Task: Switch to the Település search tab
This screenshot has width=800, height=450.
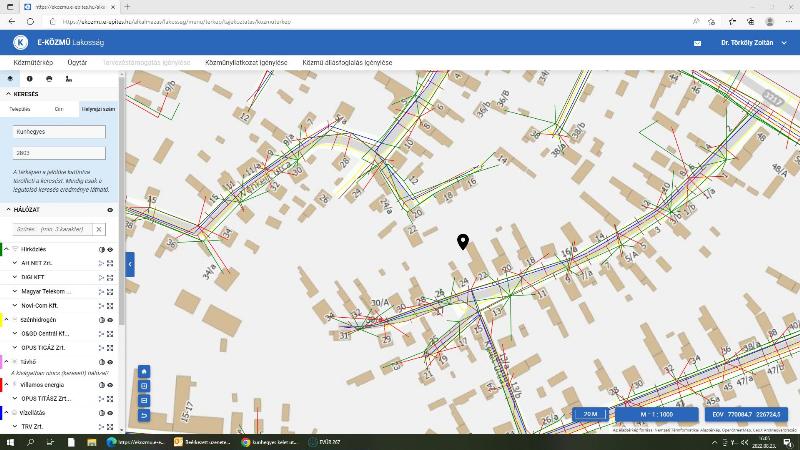Action: click(x=20, y=108)
